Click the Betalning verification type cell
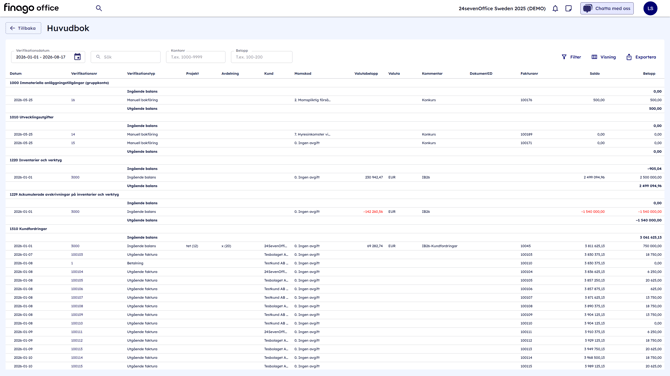 [x=135, y=263]
